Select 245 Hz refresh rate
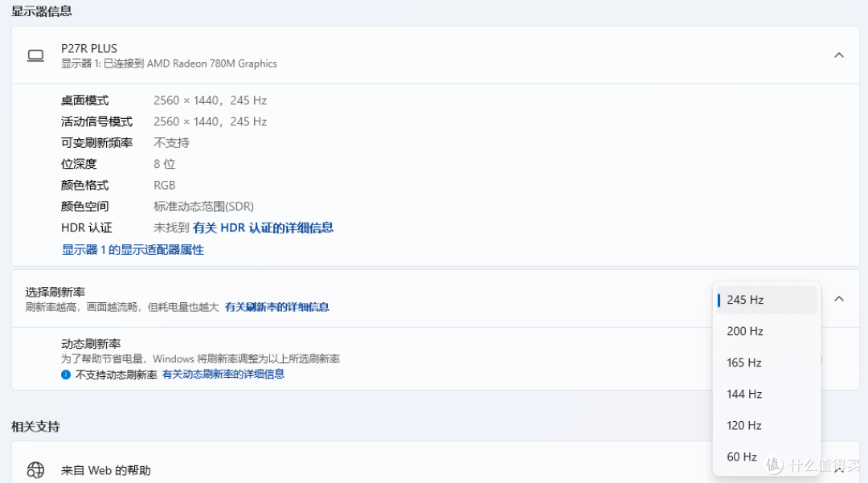The image size is (868, 483). tap(767, 300)
